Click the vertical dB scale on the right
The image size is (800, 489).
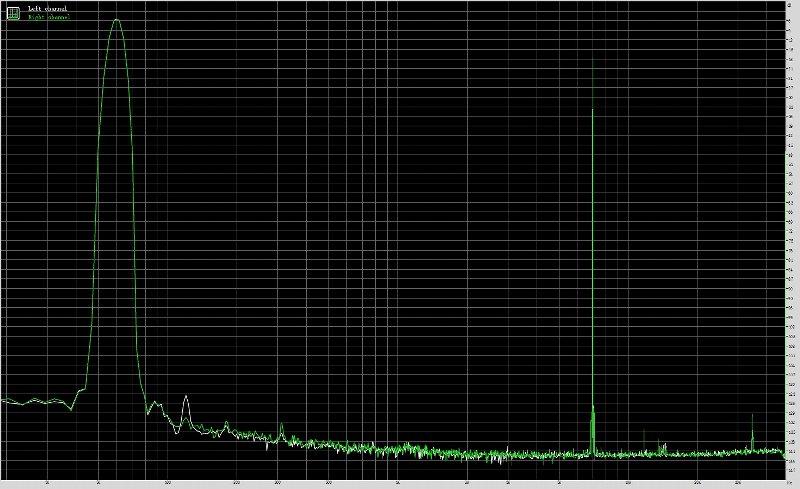pyautogui.click(x=790, y=240)
